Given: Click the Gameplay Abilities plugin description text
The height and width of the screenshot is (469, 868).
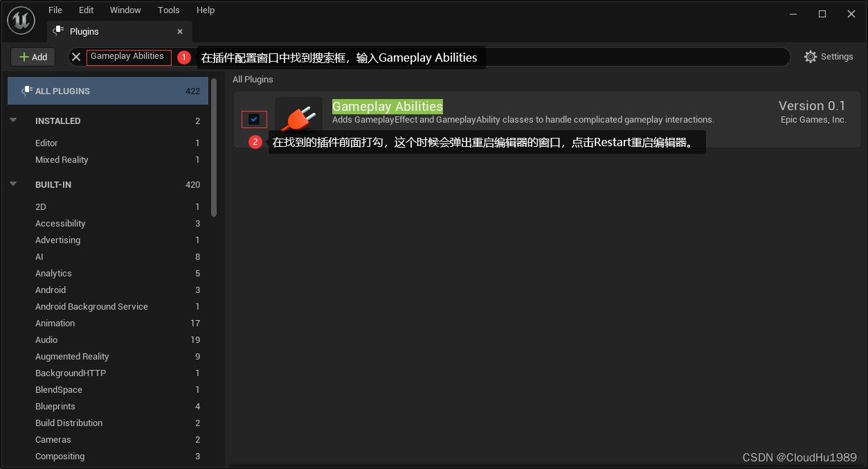Looking at the screenshot, I should (x=523, y=120).
